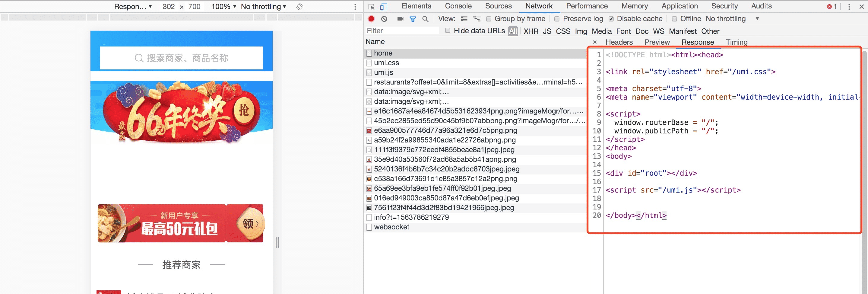Clear the network requests list
The width and height of the screenshot is (868, 294).
pos(385,19)
